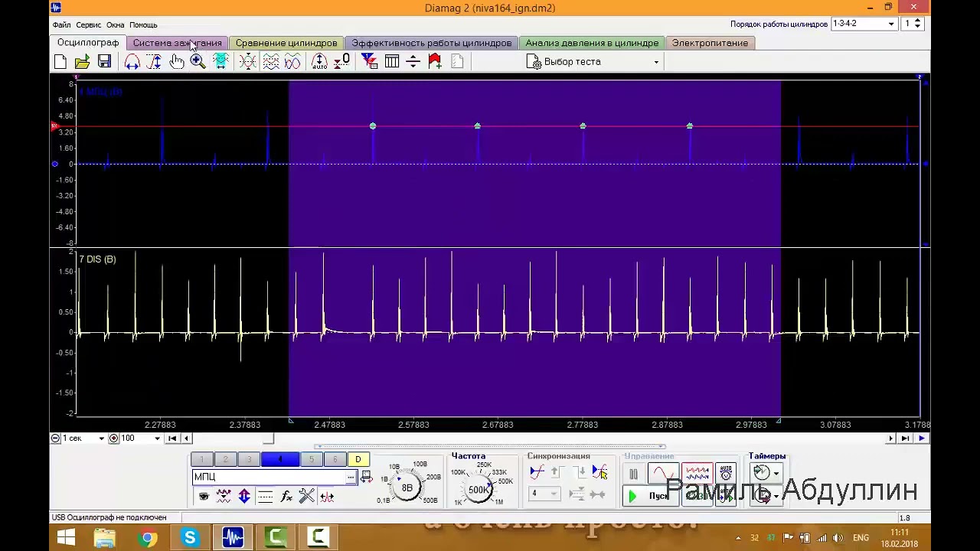The height and width of the screenshot is (551, 980).
Task: Switch to the Электропитание tab
Action: click(710, 43)
